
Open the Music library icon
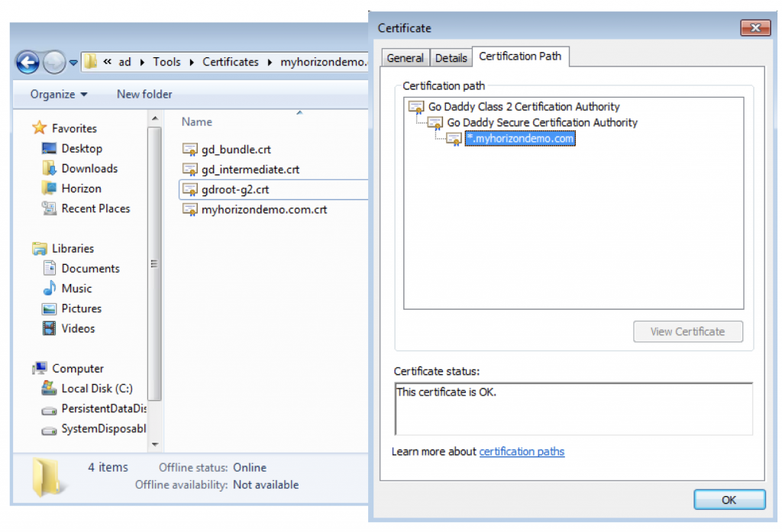(50, 289)
